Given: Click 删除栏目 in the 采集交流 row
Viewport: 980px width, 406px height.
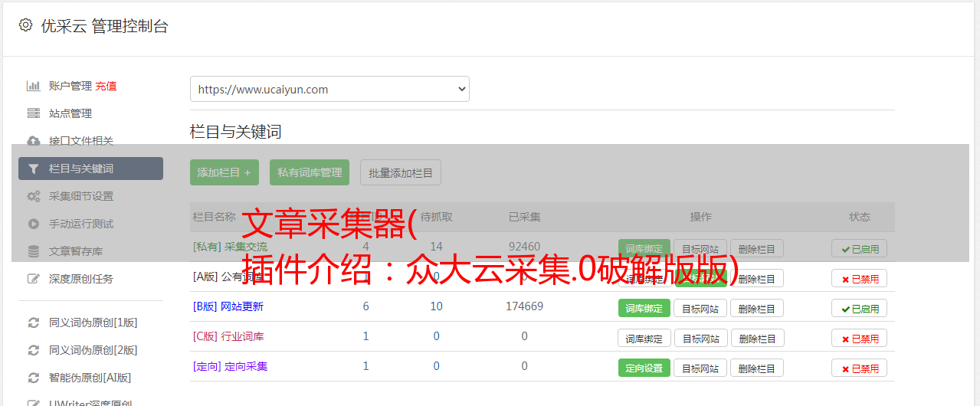Looking at the screenshot, I should coord(757,249).
